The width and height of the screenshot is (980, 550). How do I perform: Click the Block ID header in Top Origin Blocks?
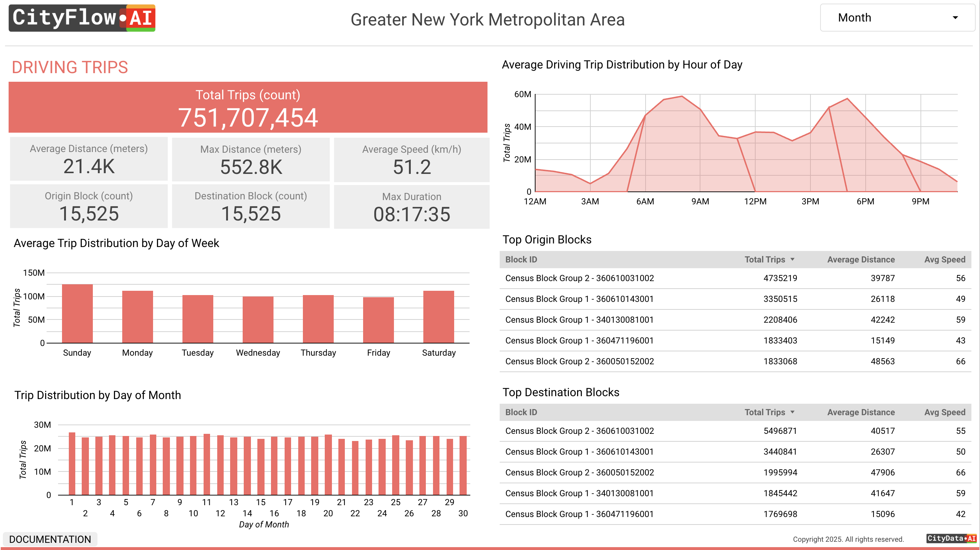(521, 259)
